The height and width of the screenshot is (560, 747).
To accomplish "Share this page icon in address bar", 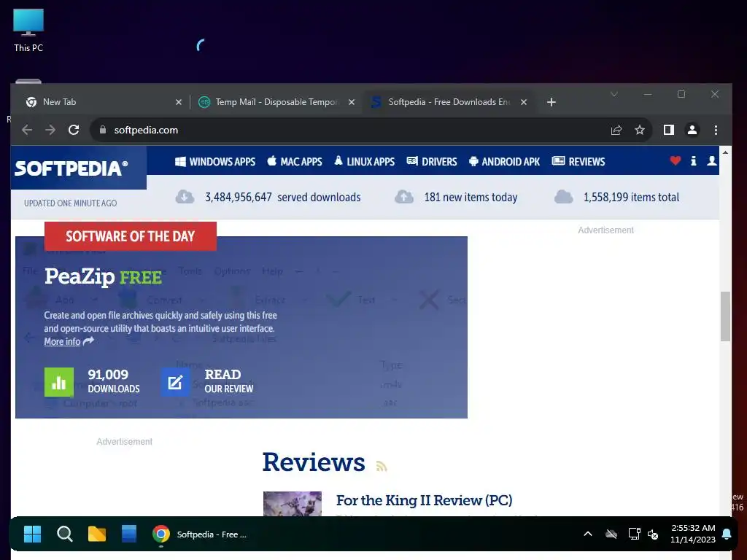I will 616,130.
